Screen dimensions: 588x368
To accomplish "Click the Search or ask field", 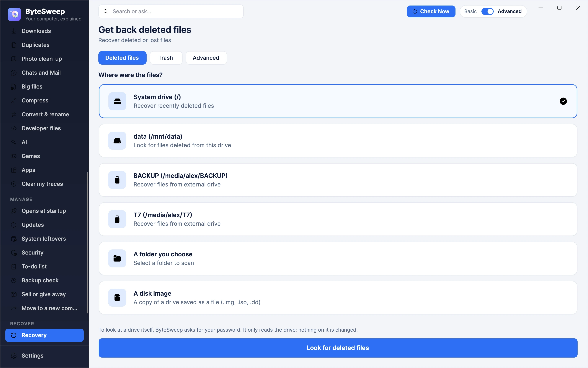I will tap(171, 11).
